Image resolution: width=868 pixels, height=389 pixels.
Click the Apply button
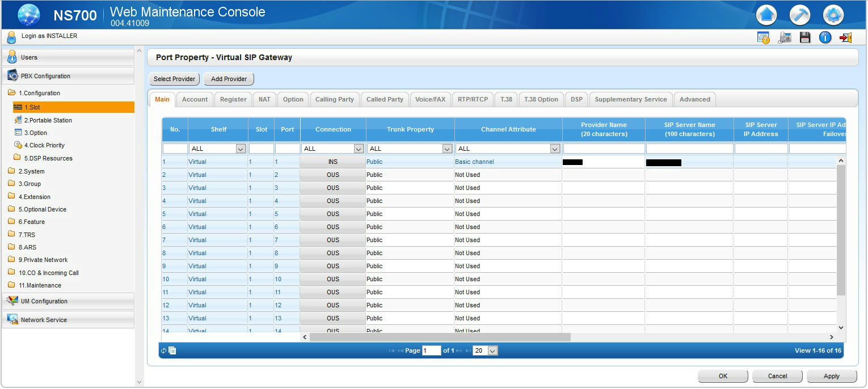pyautogui.click(x=832, y=376)
